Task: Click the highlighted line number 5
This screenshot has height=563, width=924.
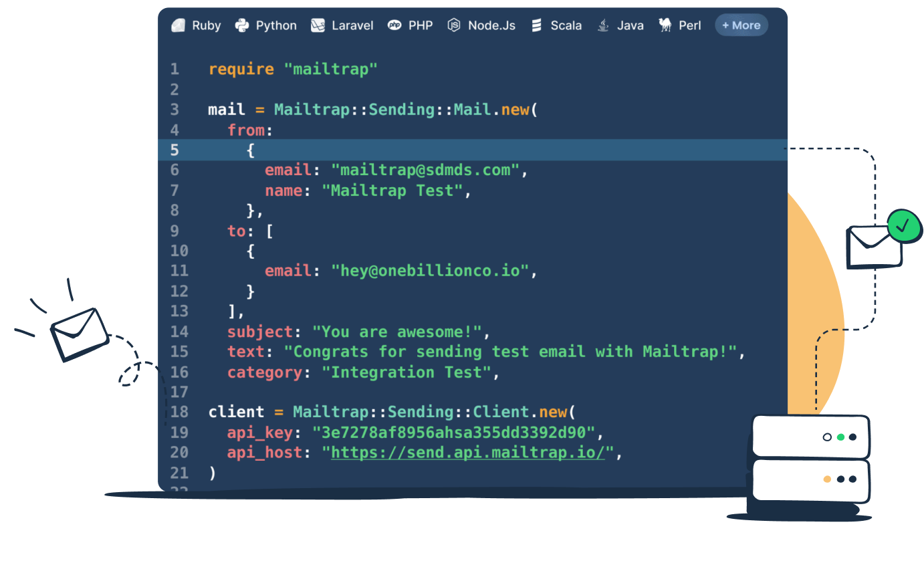Action: [175, 150]
